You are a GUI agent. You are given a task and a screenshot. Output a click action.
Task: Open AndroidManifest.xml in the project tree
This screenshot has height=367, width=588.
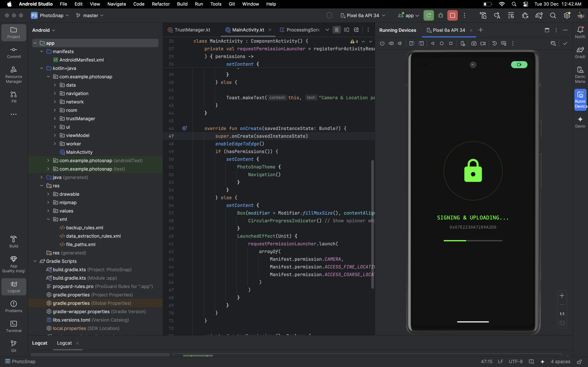(x=81, y=60)
